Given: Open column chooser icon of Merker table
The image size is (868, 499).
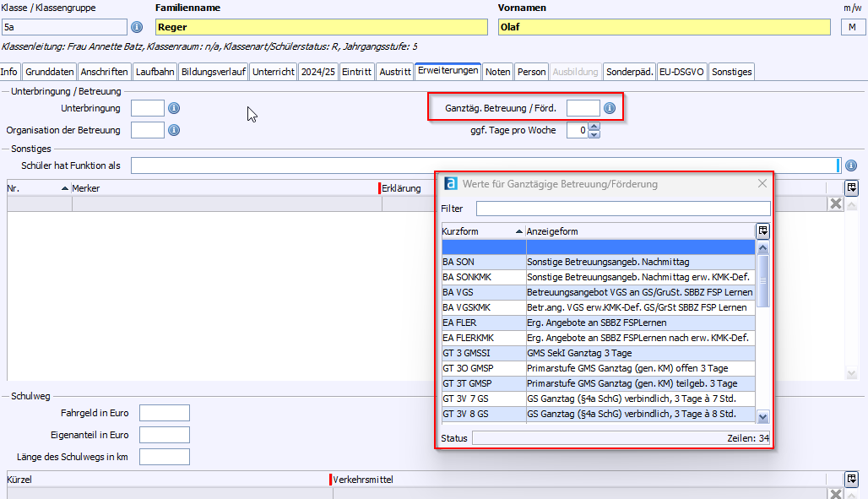Looking at the screenshot, I should (852, 188).
